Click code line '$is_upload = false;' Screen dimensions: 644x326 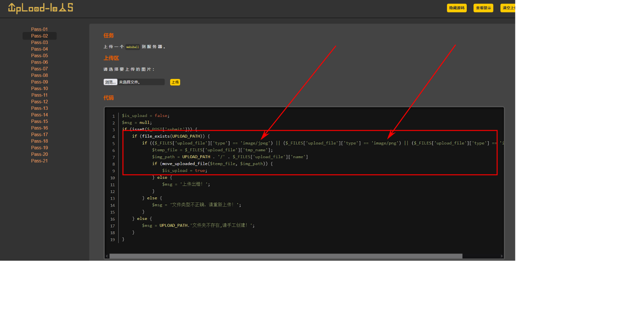(146, 115)
